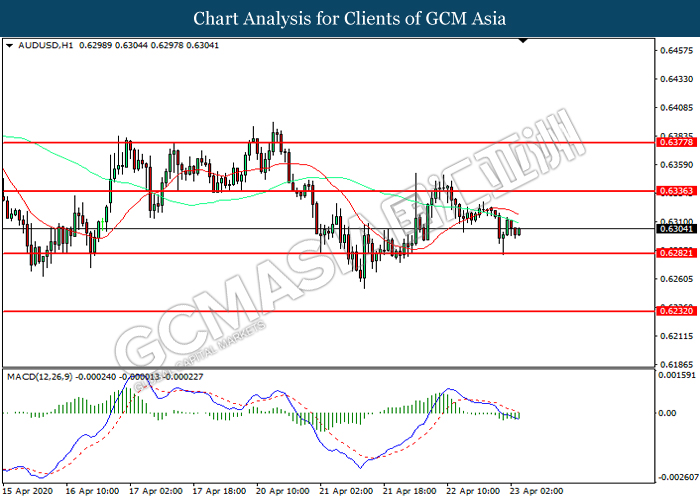
Task: Click the 17 Apr 18:00 time label
Action: point(219,491)
